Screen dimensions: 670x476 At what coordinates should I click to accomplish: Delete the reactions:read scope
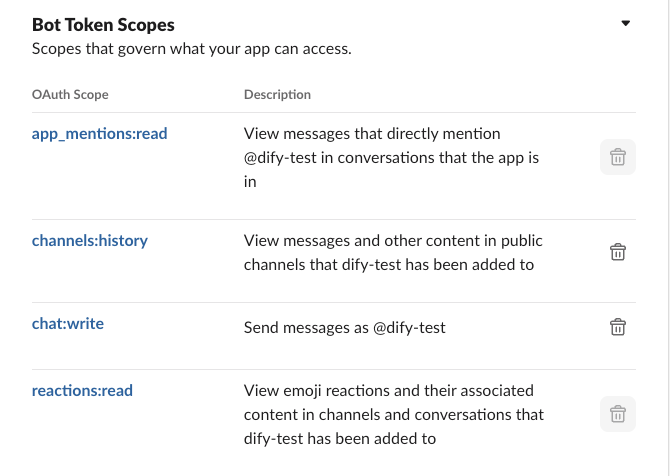click(617, 414)
